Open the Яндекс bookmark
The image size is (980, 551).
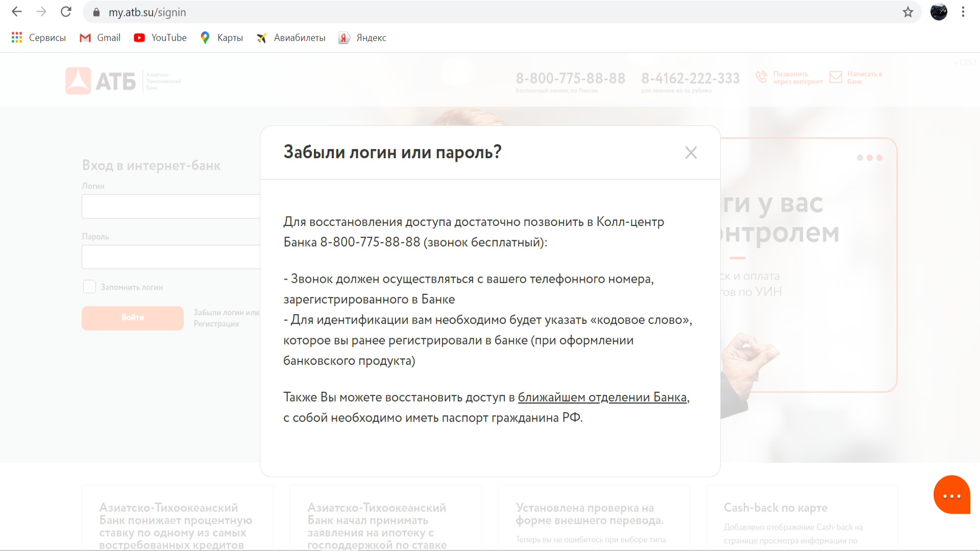[x=362, y=38]
